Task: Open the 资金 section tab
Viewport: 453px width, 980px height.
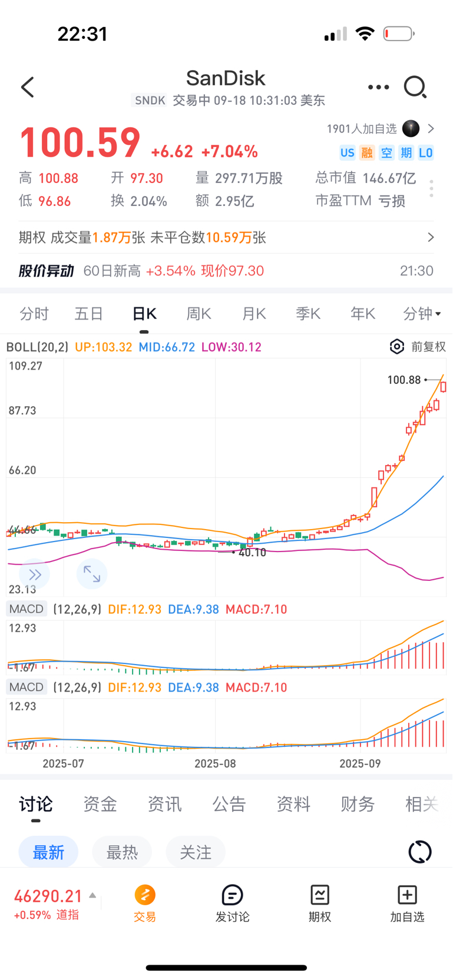Action: point(100,804)
